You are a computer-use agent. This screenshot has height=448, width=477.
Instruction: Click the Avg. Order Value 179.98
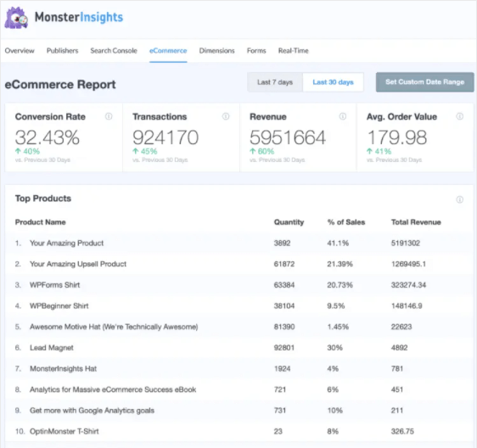397,137
